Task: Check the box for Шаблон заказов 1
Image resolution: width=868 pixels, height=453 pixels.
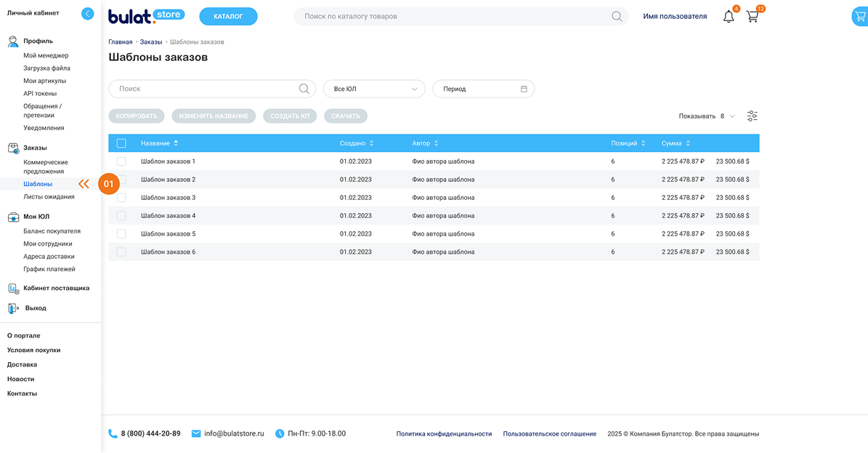Action: tap(121, 161)
